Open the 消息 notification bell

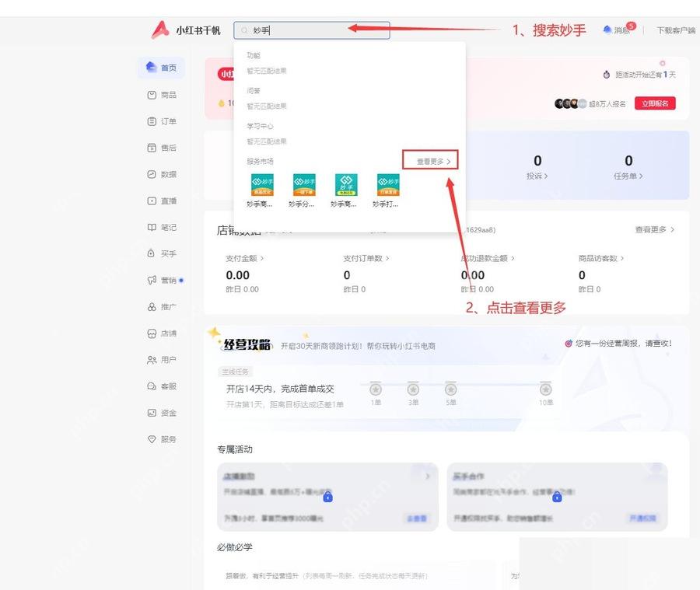[x=618, y=30]
